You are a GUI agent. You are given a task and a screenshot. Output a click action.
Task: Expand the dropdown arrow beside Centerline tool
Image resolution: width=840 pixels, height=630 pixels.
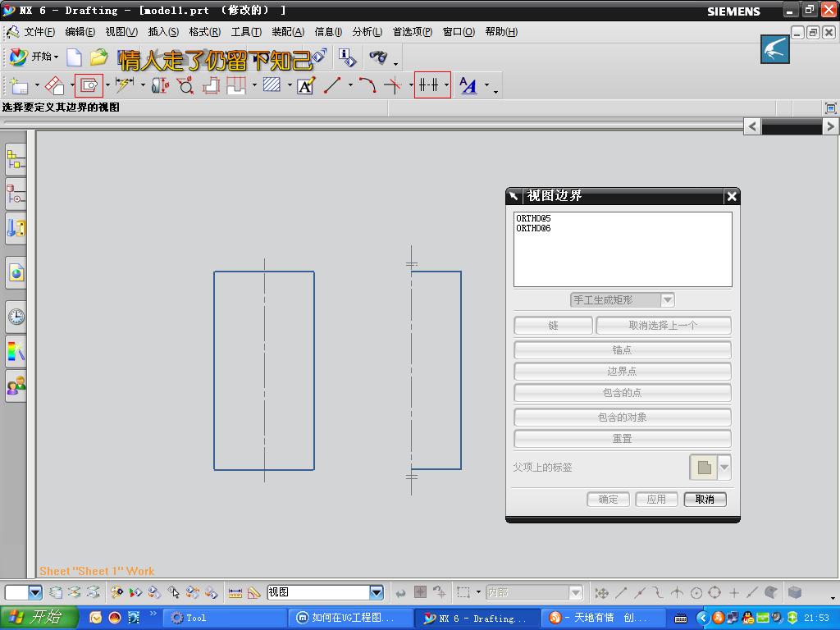(446, 85)
